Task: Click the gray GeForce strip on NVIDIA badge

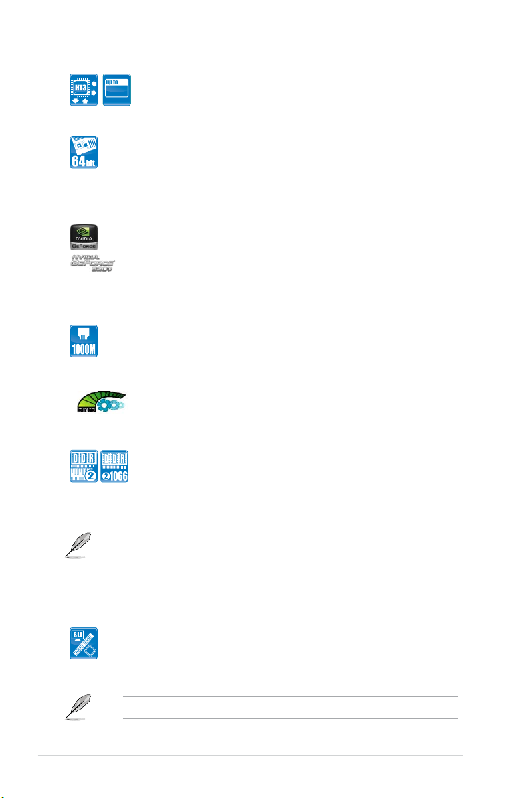Action: pos(84,246)
